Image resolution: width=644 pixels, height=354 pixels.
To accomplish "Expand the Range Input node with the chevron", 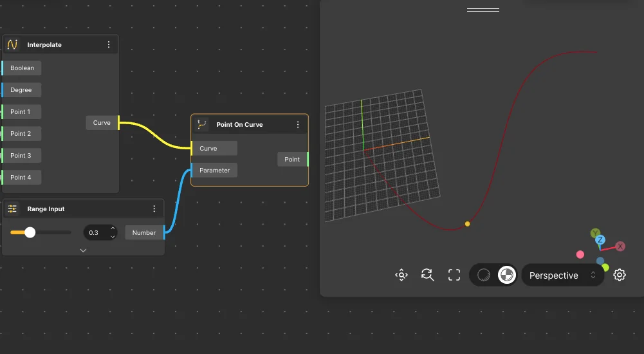I will (x=83, y=250).
